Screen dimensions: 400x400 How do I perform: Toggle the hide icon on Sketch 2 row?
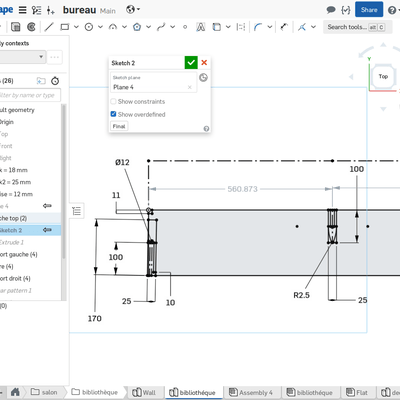pyautogui.click(x=47, y=230)
